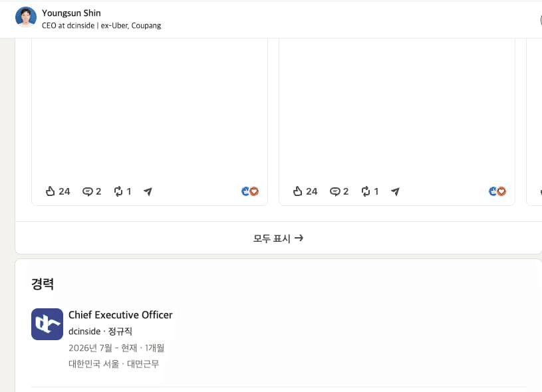Send the second post via paper plane icon

pyautogui.click(x=396, y=191)
